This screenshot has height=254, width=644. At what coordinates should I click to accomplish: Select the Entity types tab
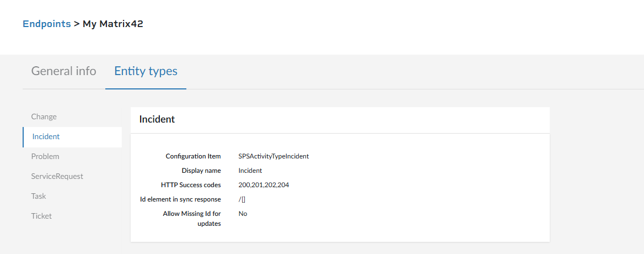[x=146, y=71]
